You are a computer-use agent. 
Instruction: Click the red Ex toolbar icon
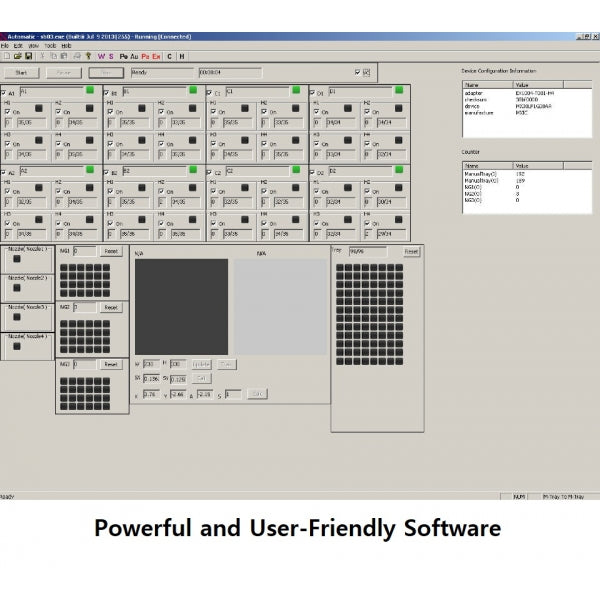pyautogui.click(x=156, y=56)
